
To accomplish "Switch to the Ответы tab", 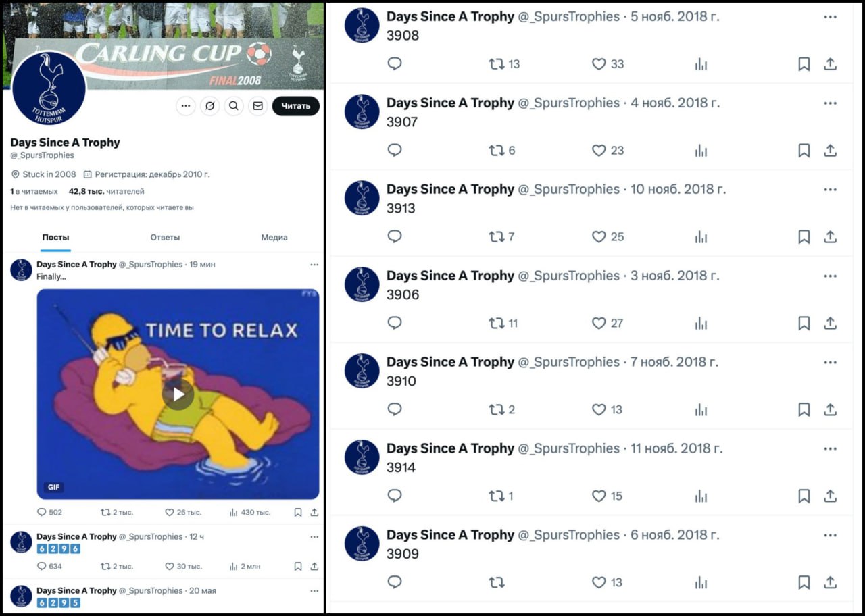I will tap(165, 237).
